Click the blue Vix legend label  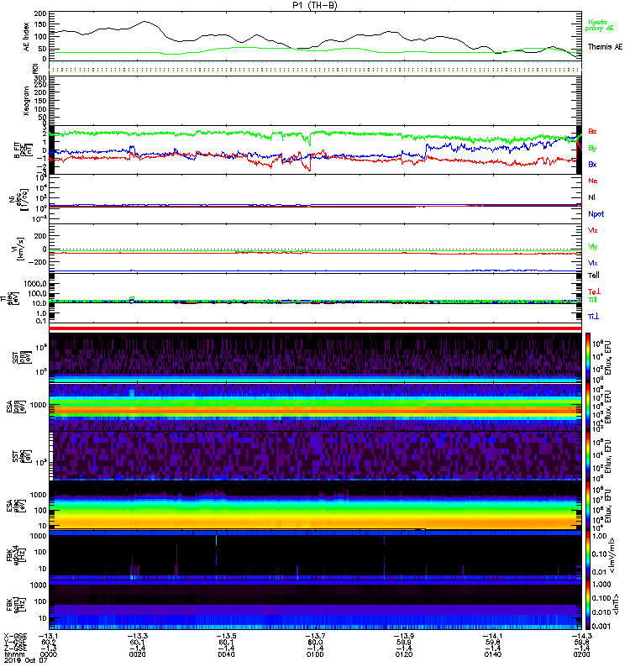[x=593, y=263]
